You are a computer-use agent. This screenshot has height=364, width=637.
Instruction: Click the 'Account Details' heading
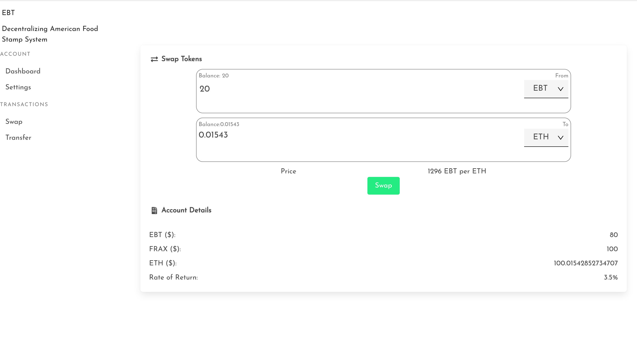[186, 210]
